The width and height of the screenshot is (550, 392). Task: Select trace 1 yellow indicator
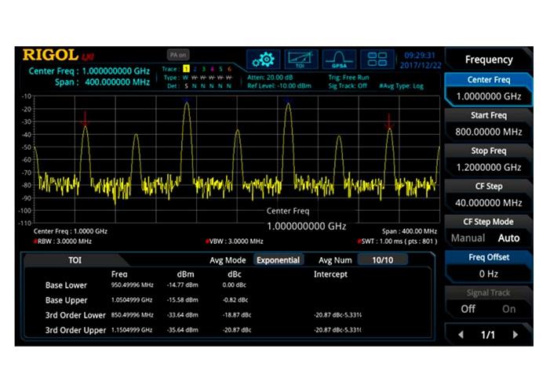185,69
